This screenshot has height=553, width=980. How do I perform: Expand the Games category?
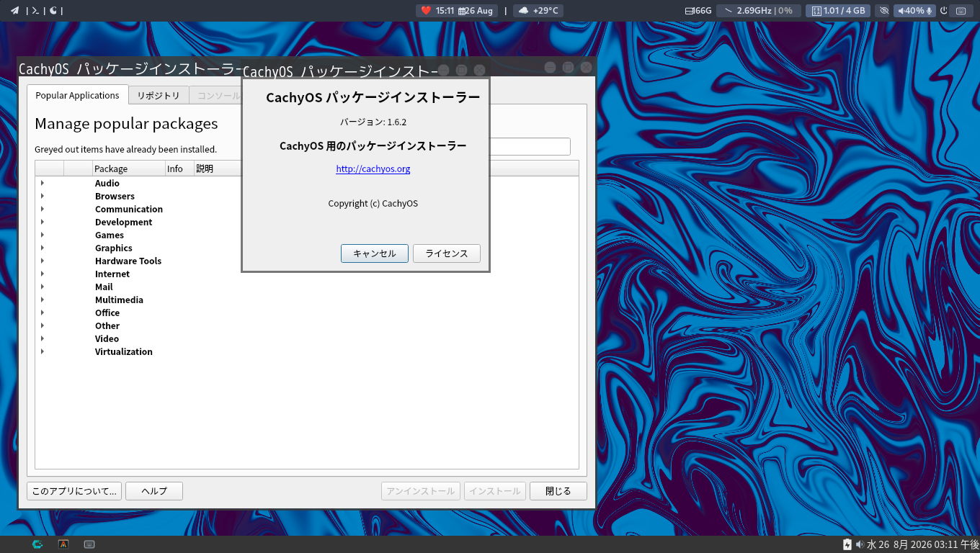pos(43,235)
